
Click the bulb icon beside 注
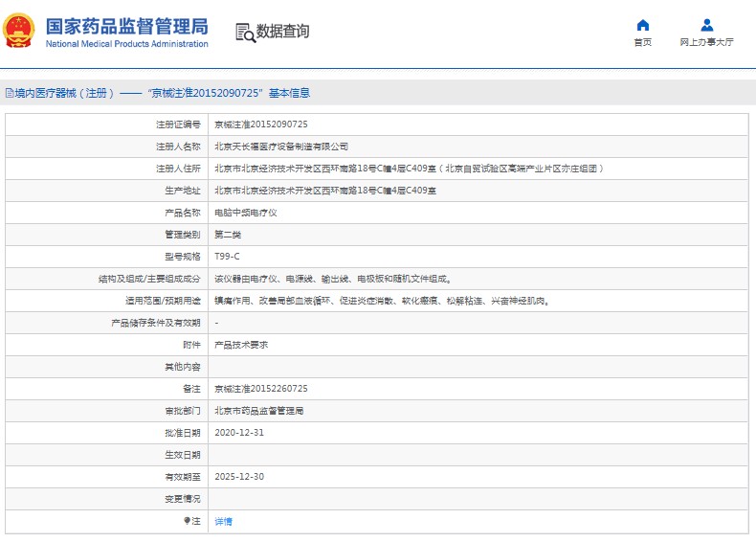click(x=187, y=521)
